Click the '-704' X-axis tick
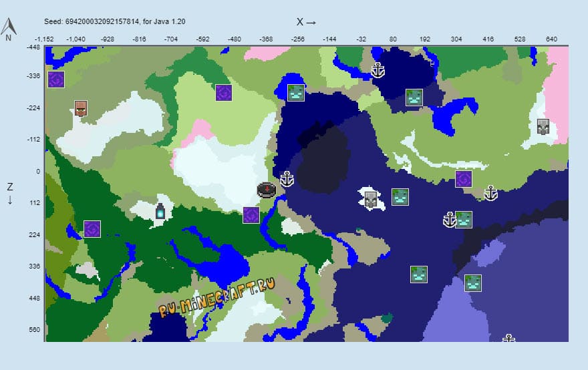Viewport: 588px width, 370px height. click(x=171, y=39)
